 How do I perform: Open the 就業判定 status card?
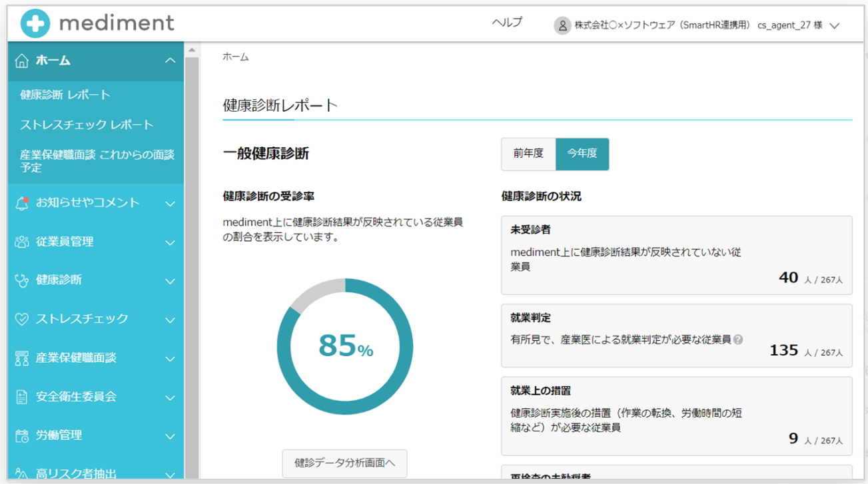coord(677,336)
